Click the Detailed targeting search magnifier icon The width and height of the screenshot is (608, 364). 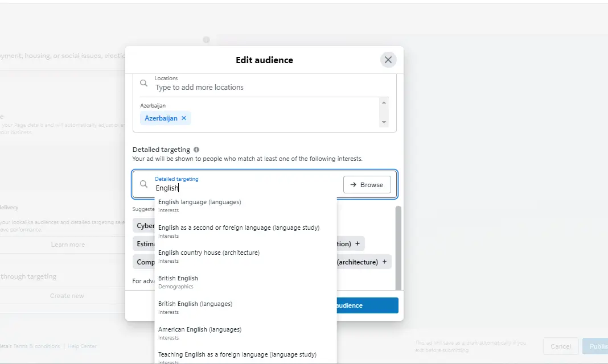[x=144, y=184]
